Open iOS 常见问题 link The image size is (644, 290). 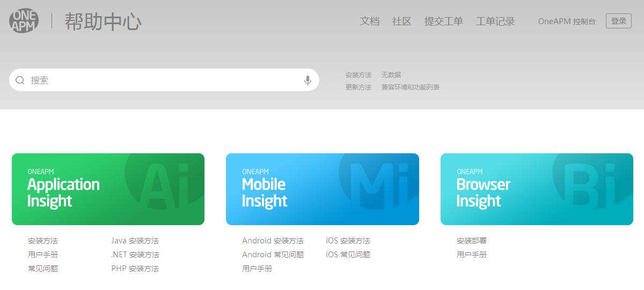[348, 255]
